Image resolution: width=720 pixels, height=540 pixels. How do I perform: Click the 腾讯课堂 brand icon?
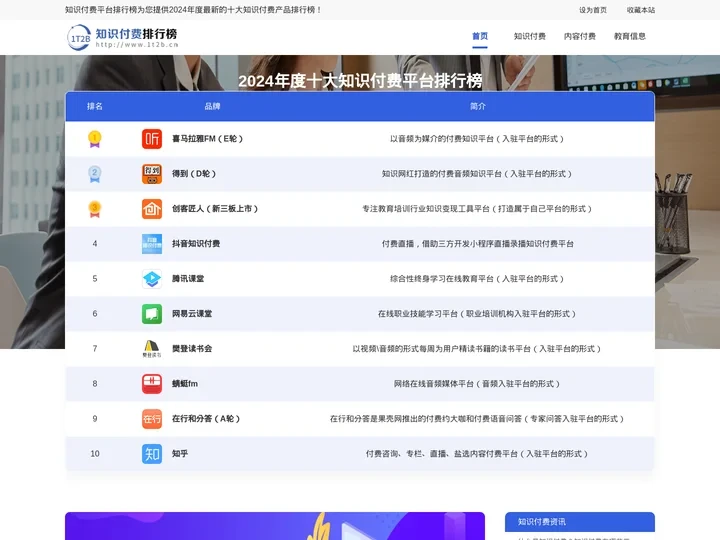[152, 279]
